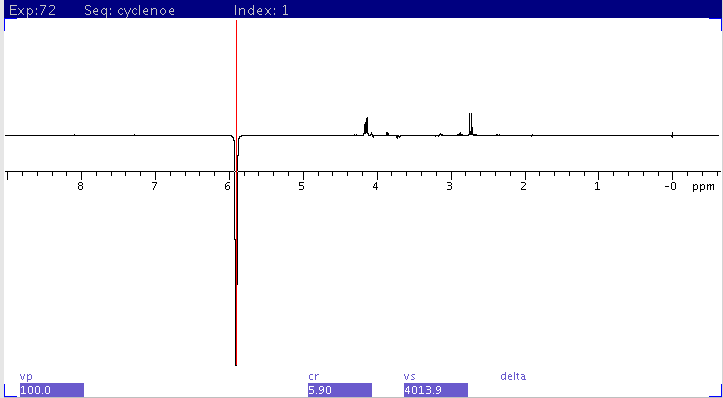
Task: Select the cr field showing 5.90
Action: tap(340, 390)
